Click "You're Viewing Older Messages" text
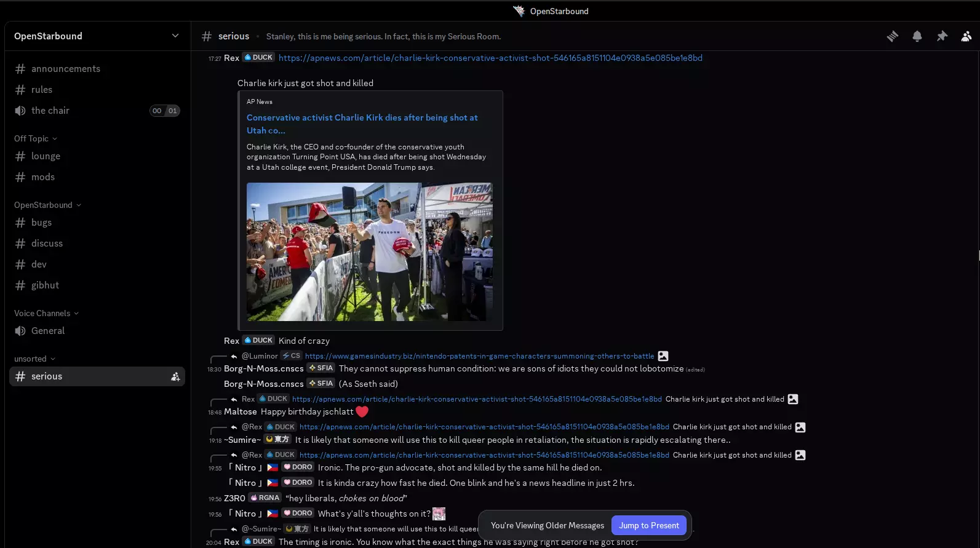Viewport: 980px width, 548px height. 548,525
